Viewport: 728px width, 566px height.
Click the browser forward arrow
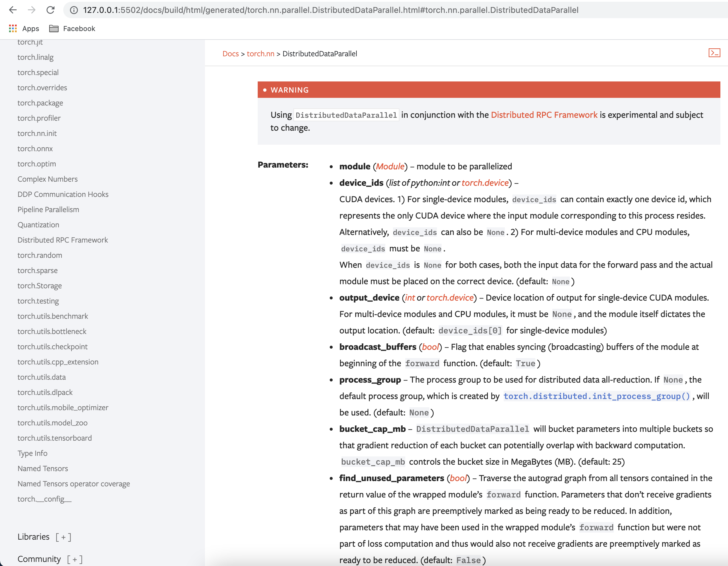32,10
